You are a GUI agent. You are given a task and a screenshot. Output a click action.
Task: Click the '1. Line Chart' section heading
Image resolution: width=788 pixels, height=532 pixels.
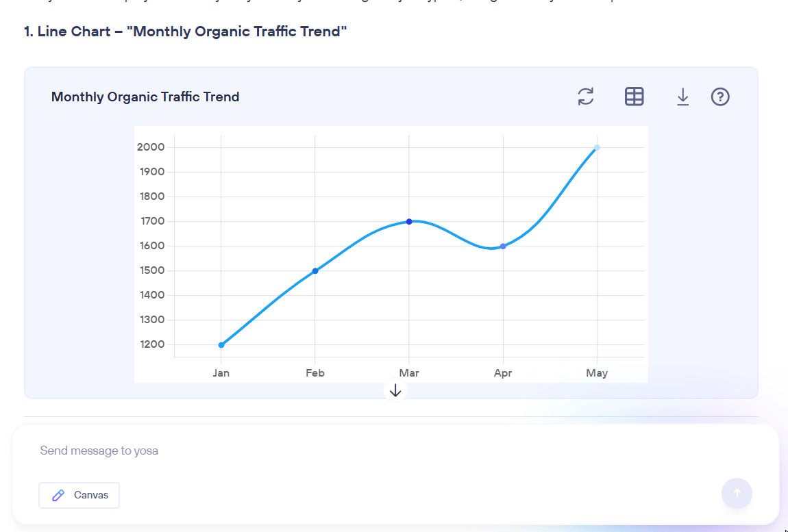coord(185,31)
